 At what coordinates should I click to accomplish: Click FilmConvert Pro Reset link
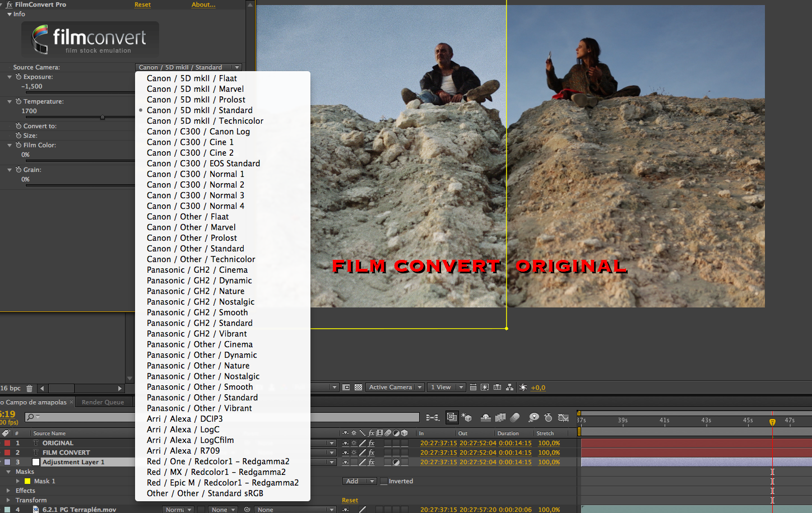point(142,4)
